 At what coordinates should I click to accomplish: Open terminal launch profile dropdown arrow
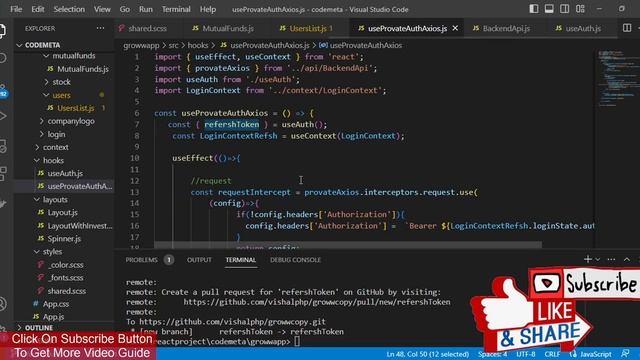click(598, 260)
